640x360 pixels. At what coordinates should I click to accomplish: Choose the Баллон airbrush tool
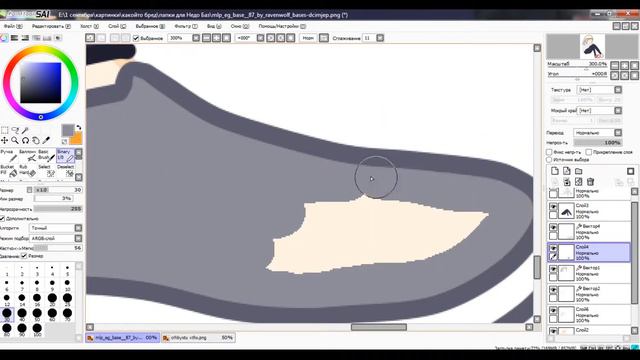coord(27,156)
